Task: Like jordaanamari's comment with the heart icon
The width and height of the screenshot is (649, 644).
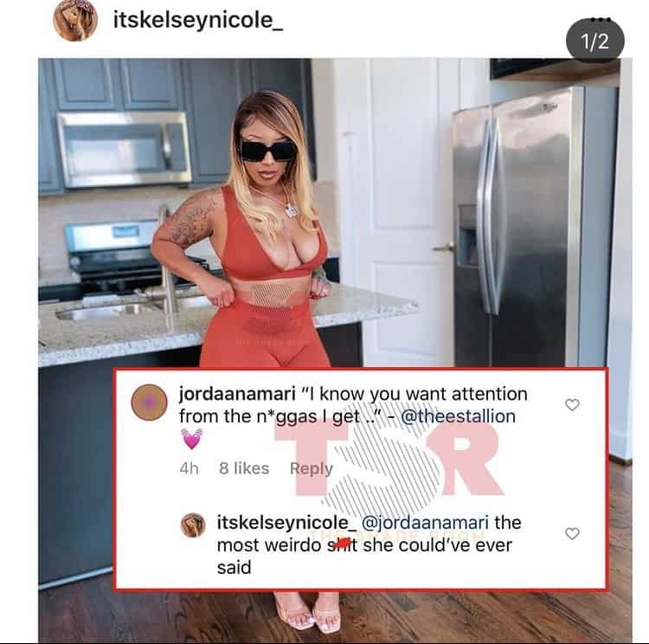Action: (x=572, y=404)
